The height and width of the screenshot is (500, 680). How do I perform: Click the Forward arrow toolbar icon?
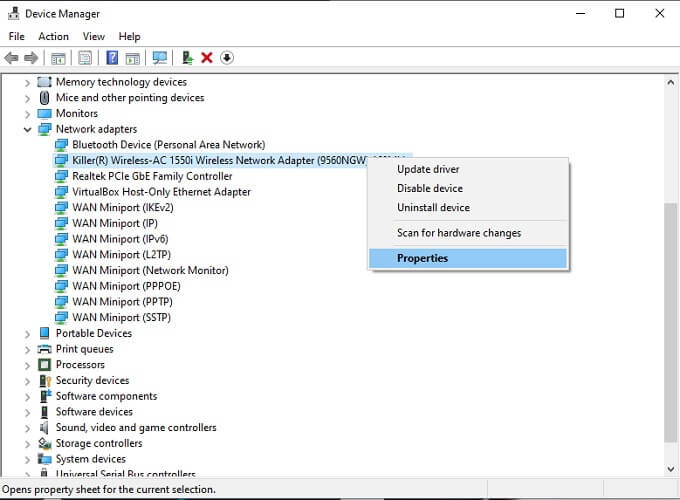click(31, 58)
